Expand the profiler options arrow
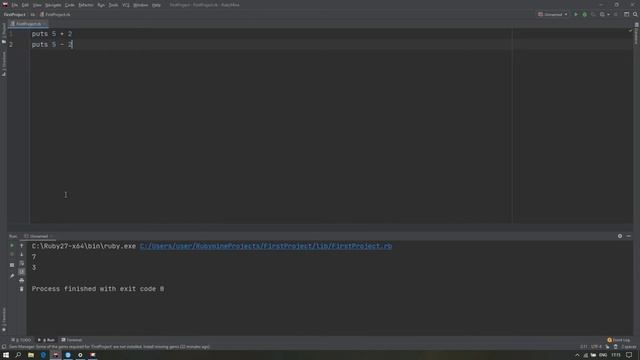The image size is (640, 360). (608, 14)
